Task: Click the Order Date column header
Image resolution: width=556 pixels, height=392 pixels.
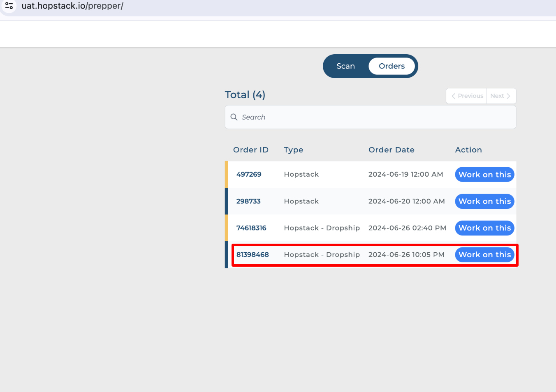Action: [391, 150]
